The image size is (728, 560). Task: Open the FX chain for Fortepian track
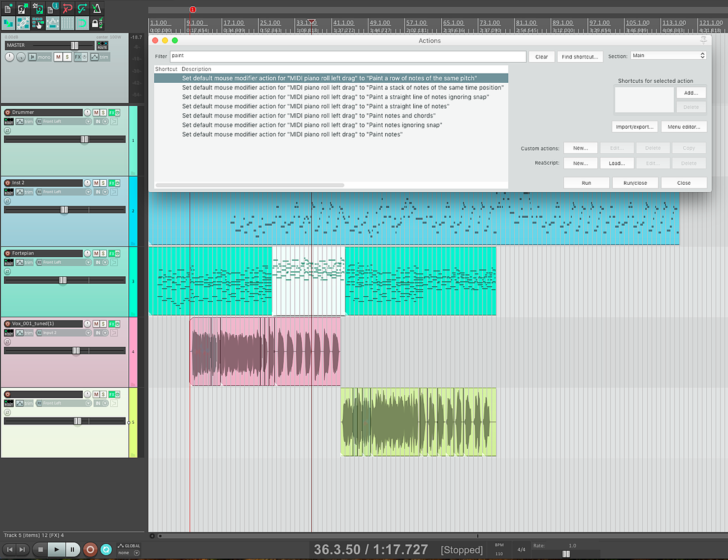tap(112, 253)
